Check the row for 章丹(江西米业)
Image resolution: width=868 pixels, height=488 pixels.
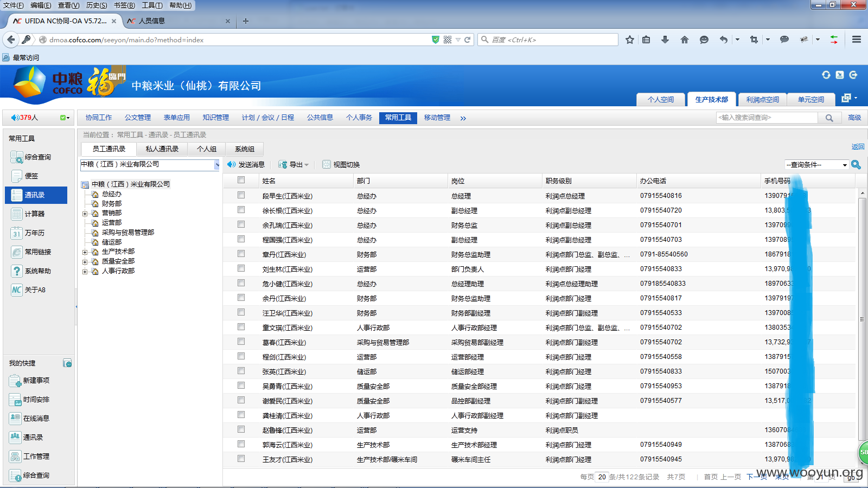coord(241,254)
